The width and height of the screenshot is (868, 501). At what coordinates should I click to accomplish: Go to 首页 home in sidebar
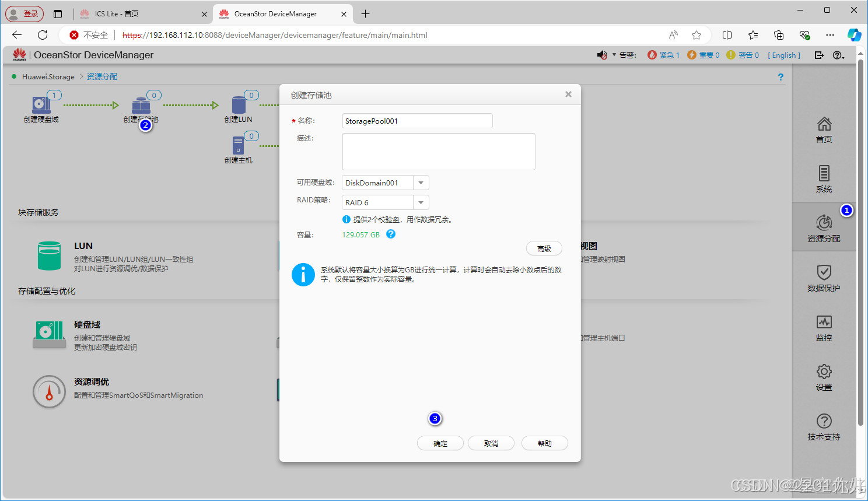[x=824, y=129]
